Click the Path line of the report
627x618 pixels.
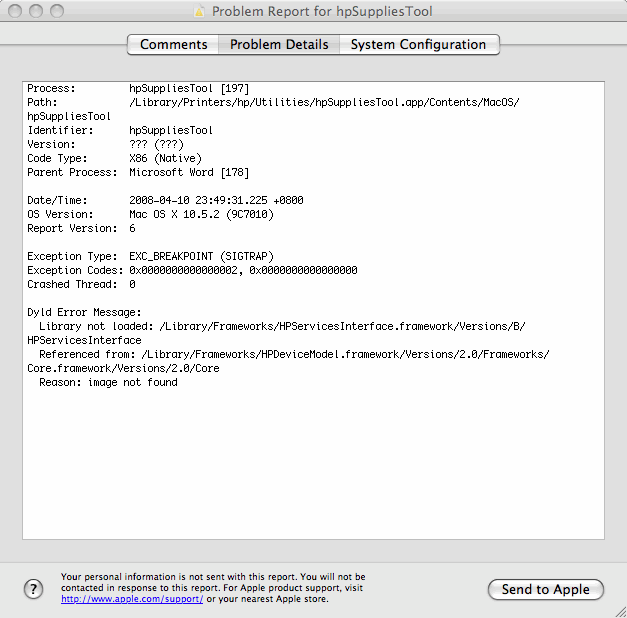[273, 102]
